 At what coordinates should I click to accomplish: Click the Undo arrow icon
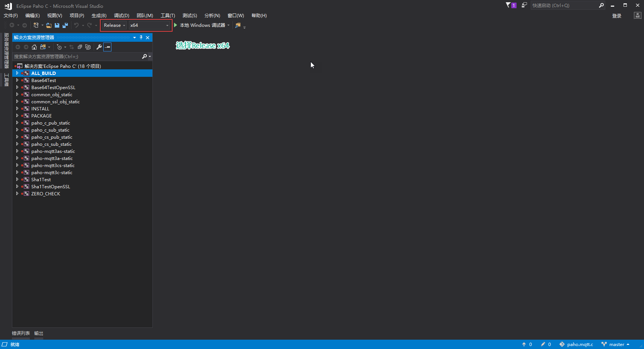click(x=76, y=25)
